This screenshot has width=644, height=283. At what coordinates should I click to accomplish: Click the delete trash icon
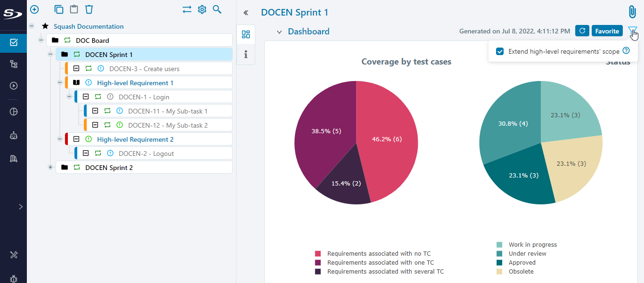point(89,9)
